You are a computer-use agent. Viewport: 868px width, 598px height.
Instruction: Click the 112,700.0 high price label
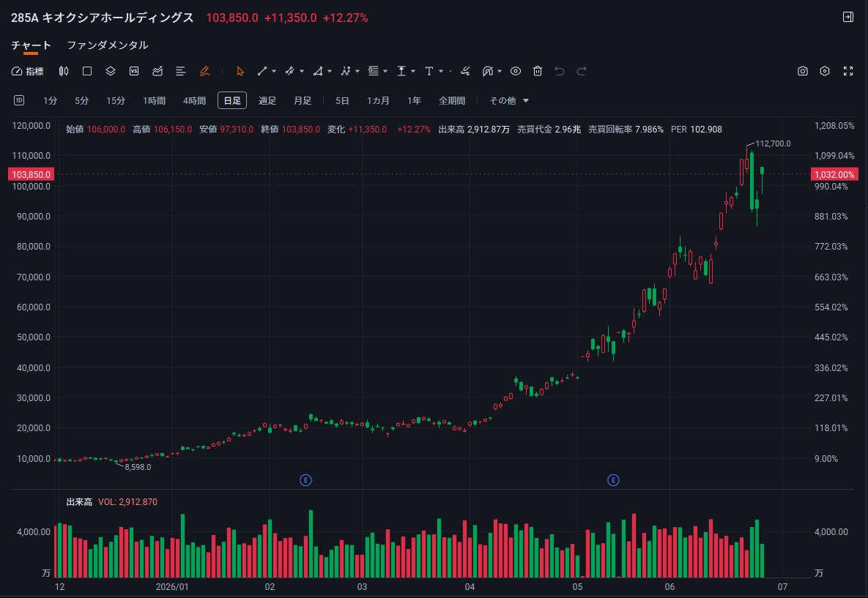[x=773, y=144]
